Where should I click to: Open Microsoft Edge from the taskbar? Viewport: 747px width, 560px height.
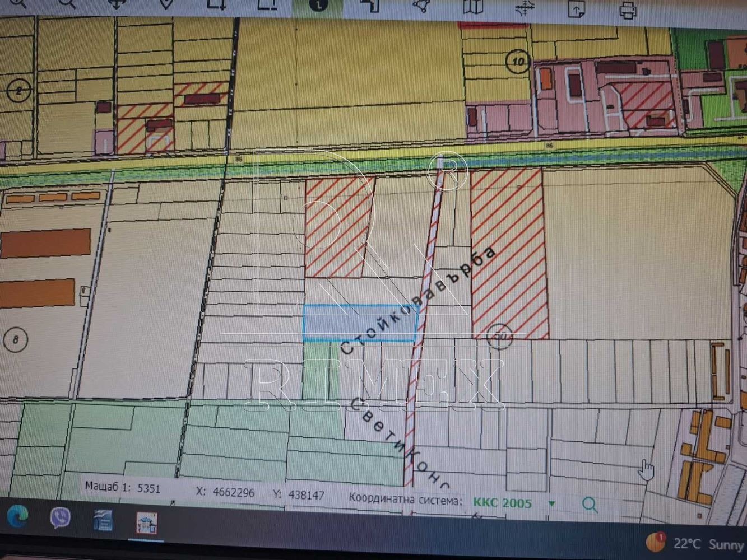18,516
